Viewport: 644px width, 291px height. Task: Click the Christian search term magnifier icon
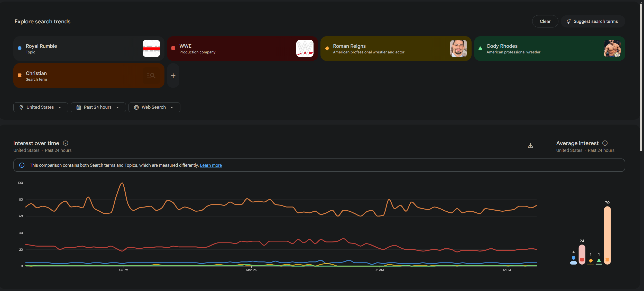tap(151, 76)
